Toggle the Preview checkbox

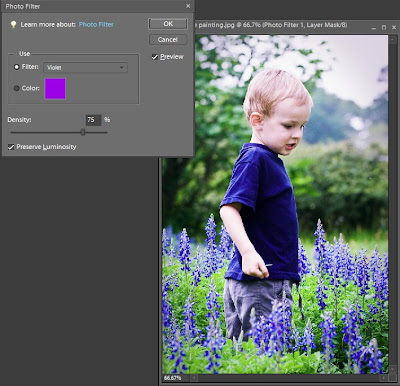click(x=155, y=57)
